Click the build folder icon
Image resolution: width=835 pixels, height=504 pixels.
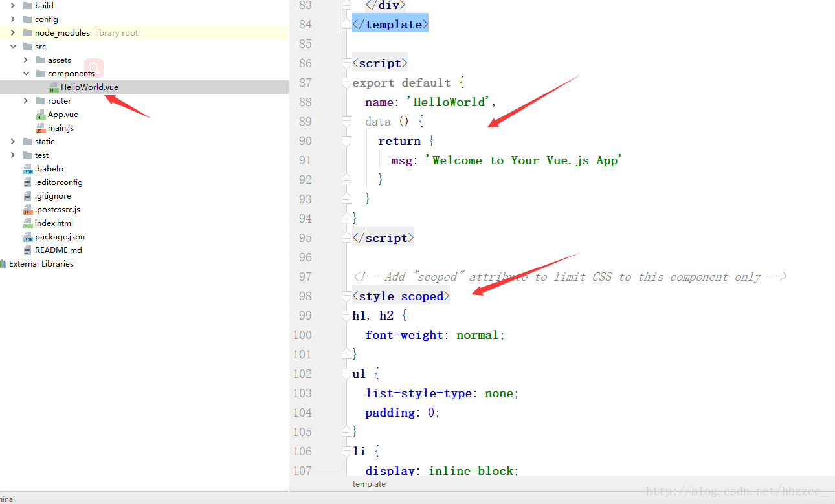pos(28,6)
